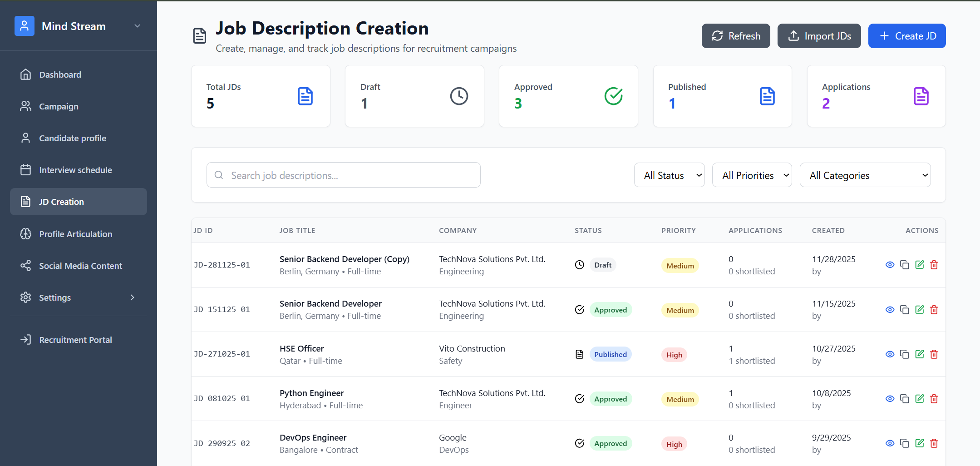Open the Recruitment Portal link

coord(79,340)
